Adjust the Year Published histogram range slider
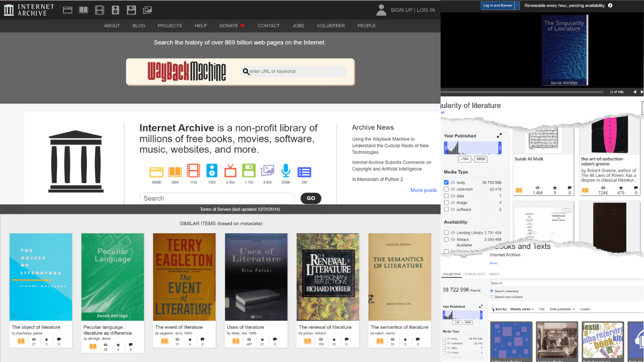The image size is (644, 362). point(473,147)
